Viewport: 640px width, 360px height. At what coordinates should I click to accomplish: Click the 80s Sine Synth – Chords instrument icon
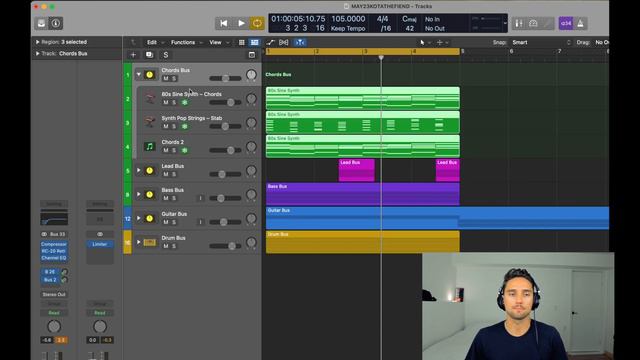click(150, 98)
